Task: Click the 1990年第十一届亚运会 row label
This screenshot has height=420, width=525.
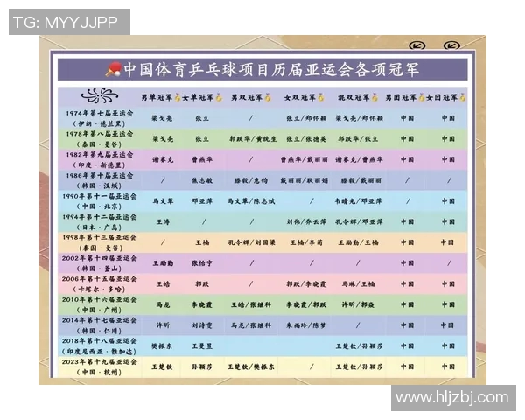Action: 100,196
